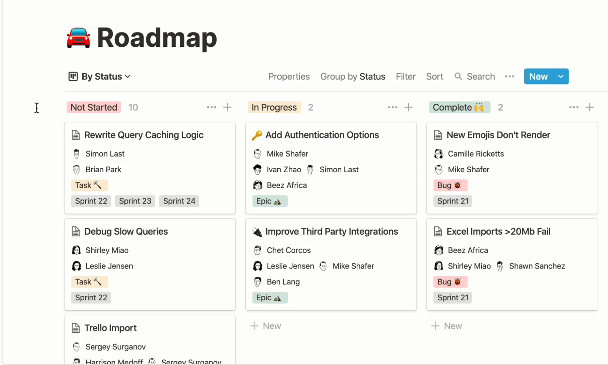Click the page icon on Trello Import
The height and width of the screenshot is (365, 608).
coord(76,328)
